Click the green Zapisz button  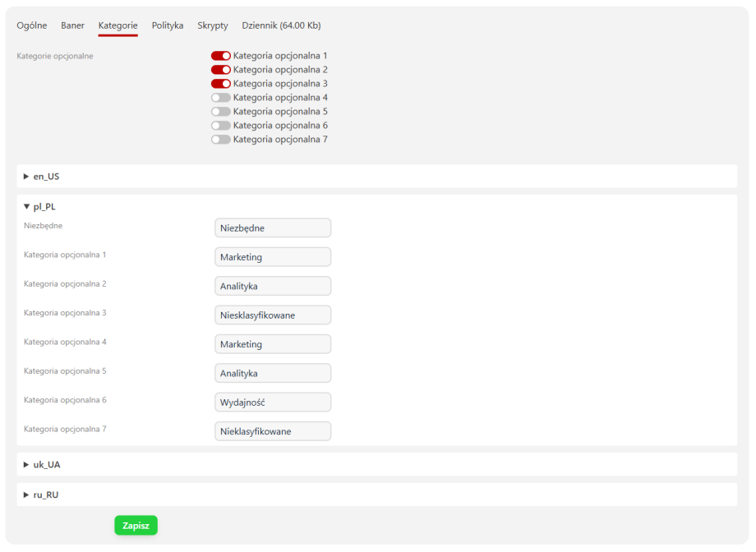[136, 526]
